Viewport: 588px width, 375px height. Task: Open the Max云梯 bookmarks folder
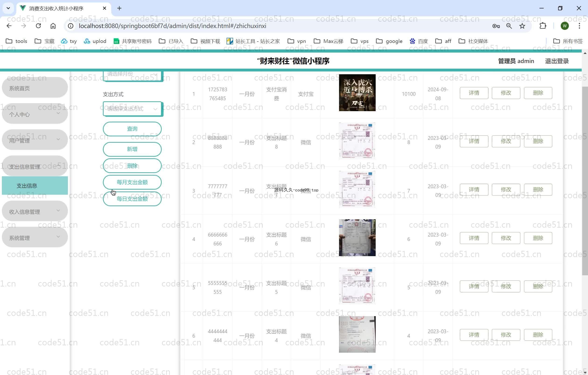[x=329, y=41]
